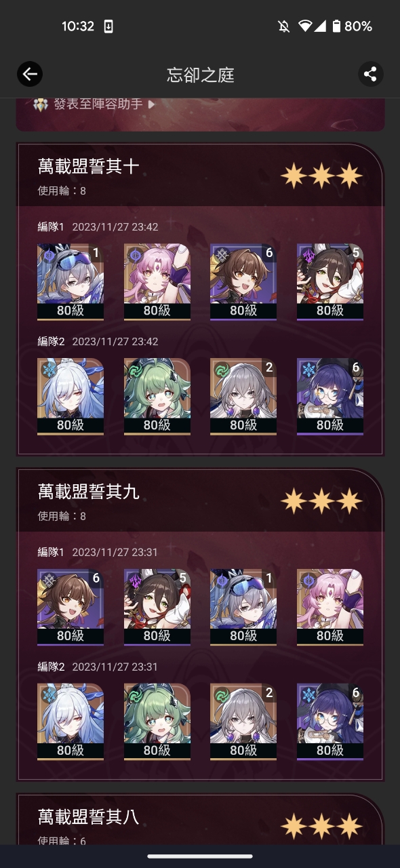Tap the three stars of 萬載盟誓其九

pos(322,501)
